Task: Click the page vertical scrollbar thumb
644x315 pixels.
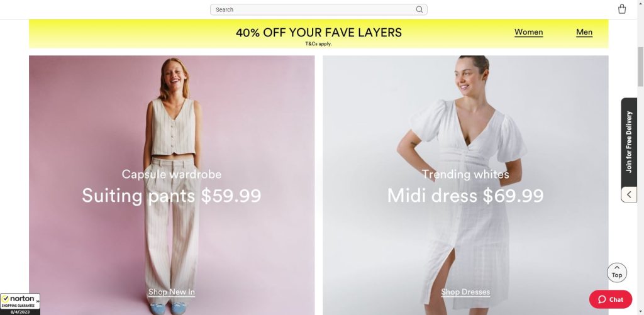Action: [640, 67]
